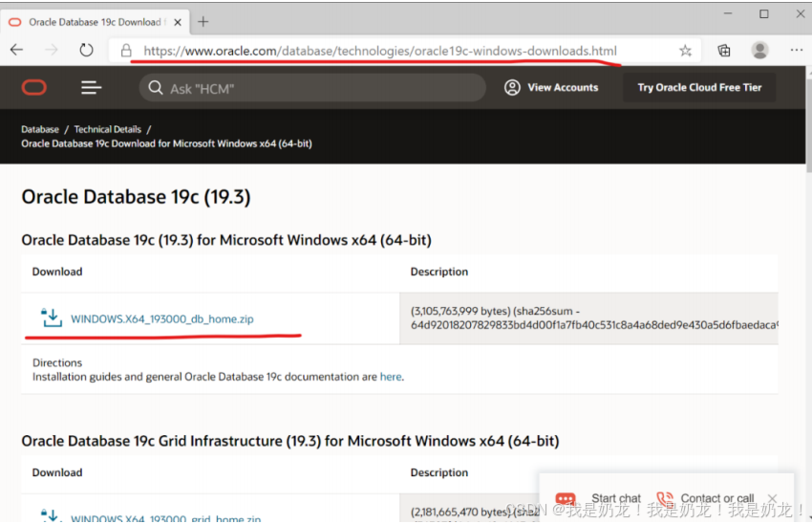Image resolution: width=812 pixels, height=524 pixels.
Task: Click the Oracle Database 19c (19.3) heading
Action: coord(136,197)
